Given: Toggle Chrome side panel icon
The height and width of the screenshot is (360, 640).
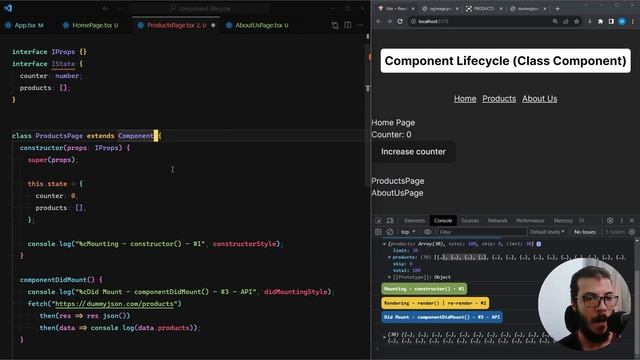Looking at the screenshot, I should (x=611, y=21).
